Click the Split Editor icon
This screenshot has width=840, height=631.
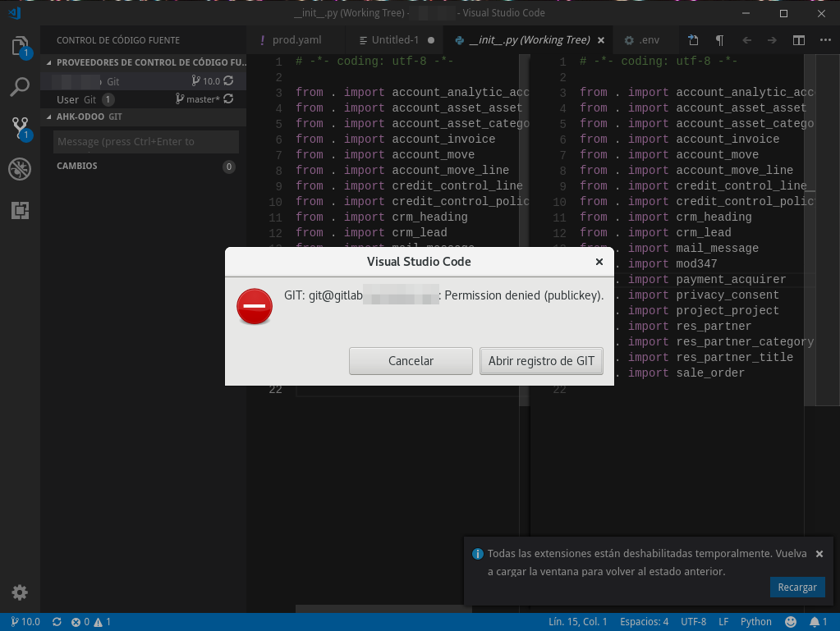pos(799,40)
